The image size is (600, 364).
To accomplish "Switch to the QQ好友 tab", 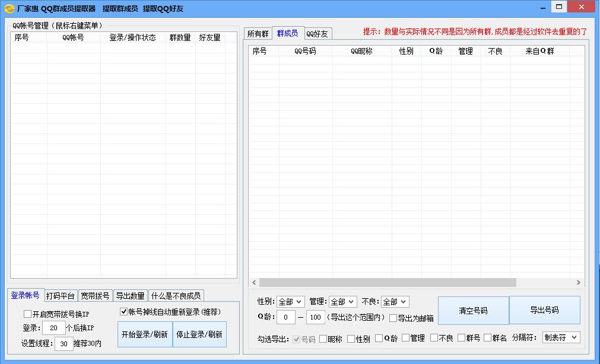I will click(318, 34).
